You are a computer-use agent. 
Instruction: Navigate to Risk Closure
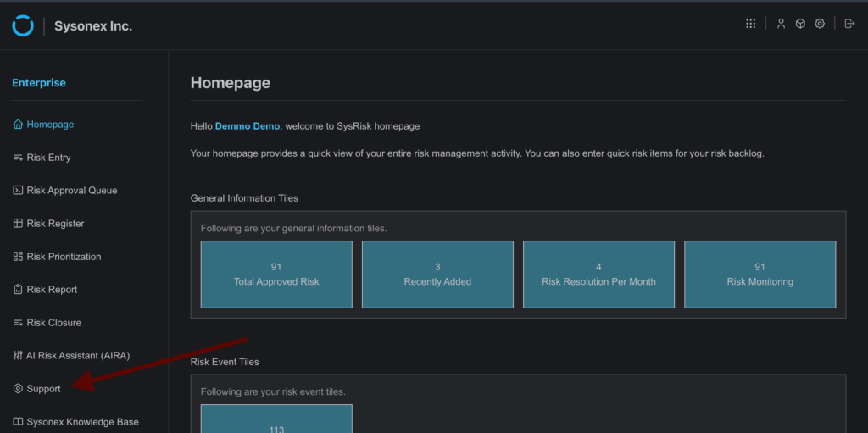coord(53,323)
